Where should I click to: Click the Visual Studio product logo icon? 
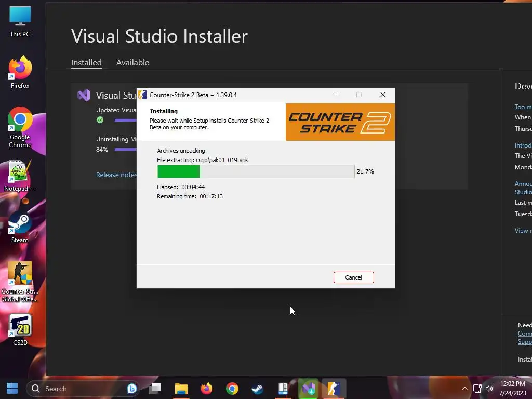pyautogui.click(x=84, y=96)
